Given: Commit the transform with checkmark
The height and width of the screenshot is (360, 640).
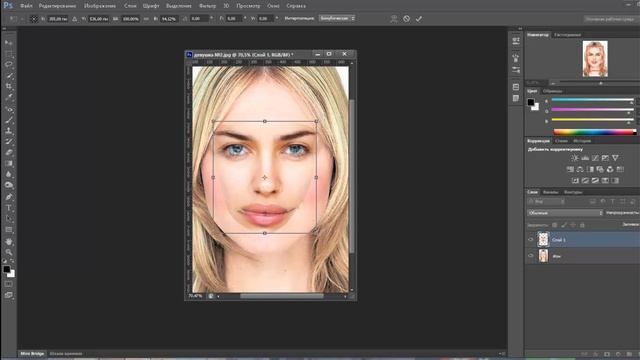Looking at the screenshot, I should pyautogui.click(x=419, y=19).
